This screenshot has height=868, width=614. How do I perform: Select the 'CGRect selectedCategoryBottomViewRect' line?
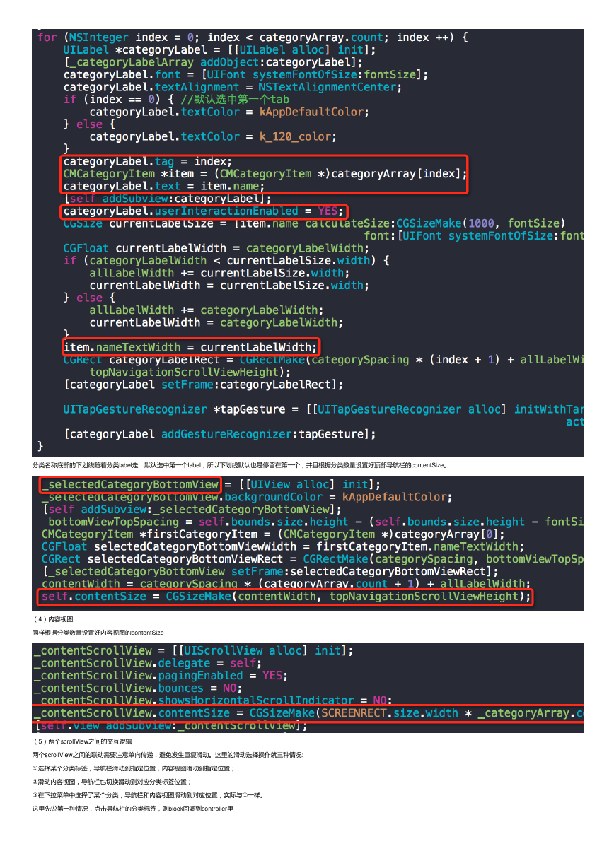tap(312, 559)
